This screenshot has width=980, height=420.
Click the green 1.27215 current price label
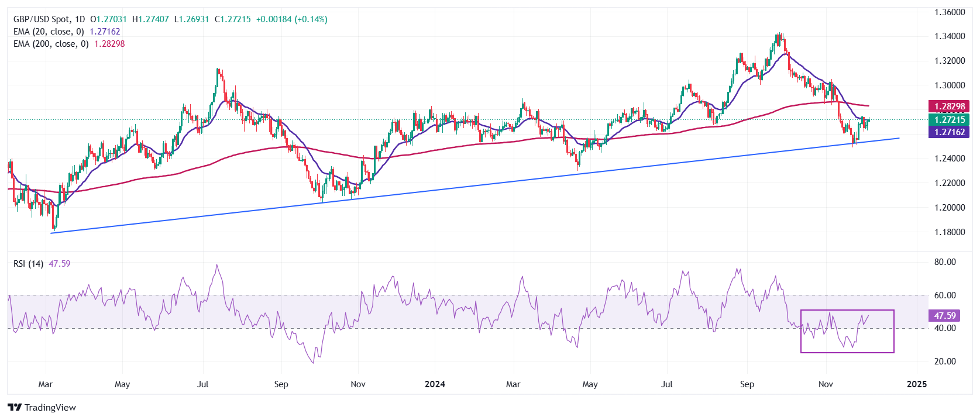click(949, 120)
